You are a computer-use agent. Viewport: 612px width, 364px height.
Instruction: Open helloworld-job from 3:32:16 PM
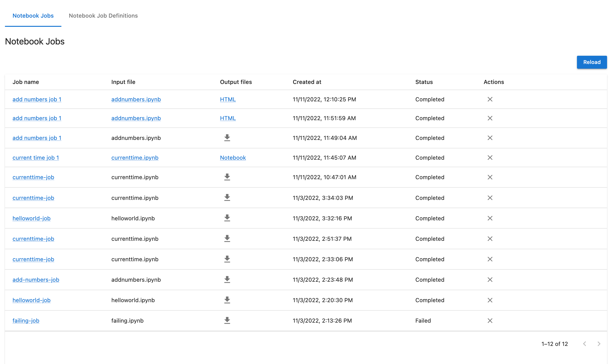31,218
